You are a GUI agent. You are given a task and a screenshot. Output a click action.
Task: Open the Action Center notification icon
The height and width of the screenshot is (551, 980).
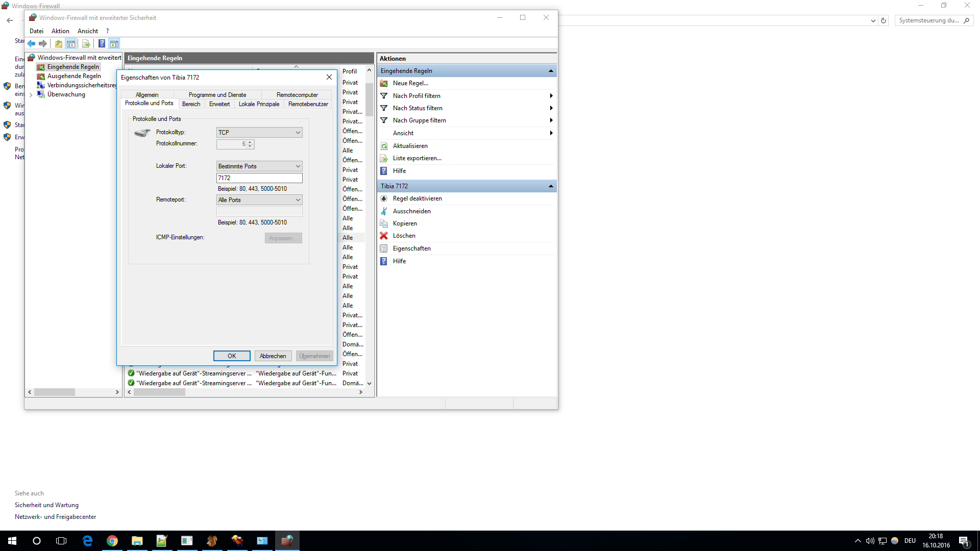(x=964, y=541)
